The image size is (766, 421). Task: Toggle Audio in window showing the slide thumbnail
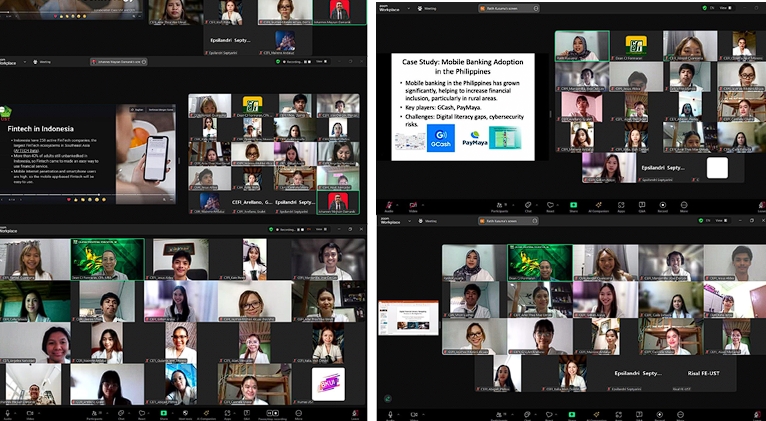[x=390, y=415]
